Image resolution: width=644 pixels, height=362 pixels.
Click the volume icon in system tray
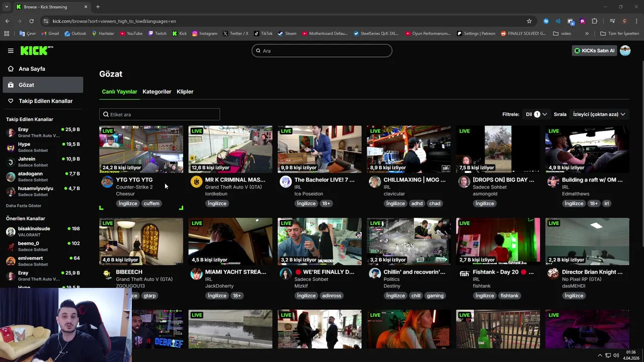[x=616, y=355]
